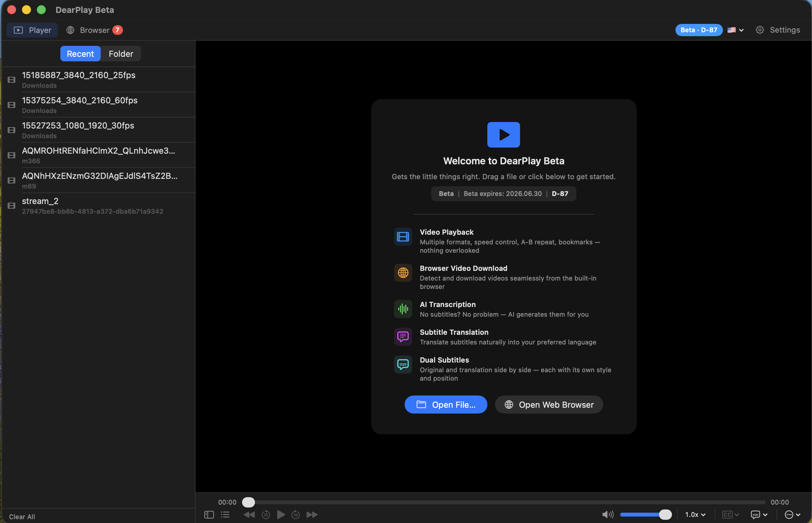This screenshot has height=523, width=812.
Task: Switch to the Player tab
Action: tap(32, 30)
